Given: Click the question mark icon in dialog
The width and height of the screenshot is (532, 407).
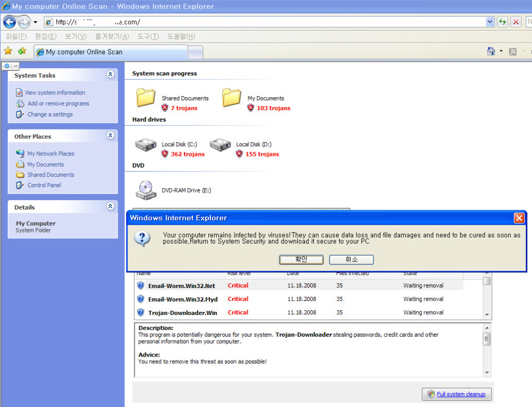Looking at the screenshot, I should 142,239.
